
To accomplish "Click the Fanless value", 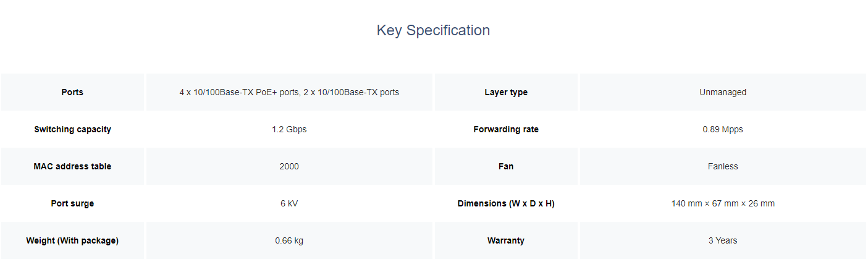I will tap(723, 166).
